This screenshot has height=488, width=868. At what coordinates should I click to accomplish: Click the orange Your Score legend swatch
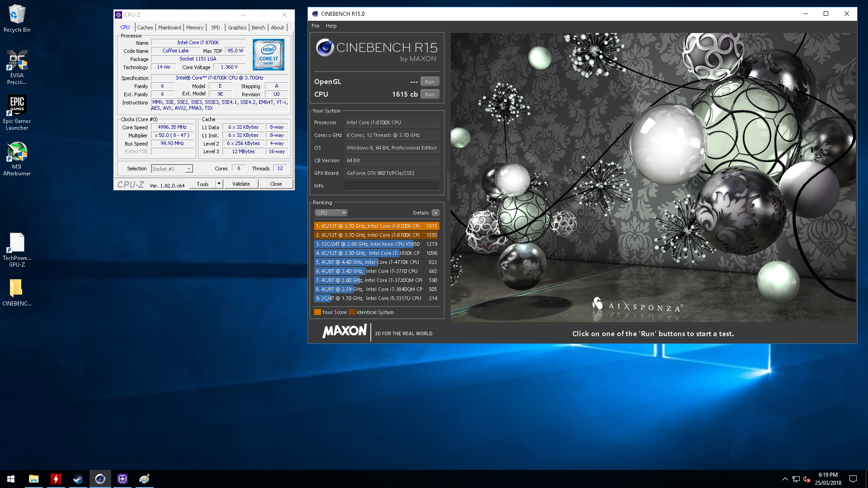pyautogui.click(x=317, y=312)
